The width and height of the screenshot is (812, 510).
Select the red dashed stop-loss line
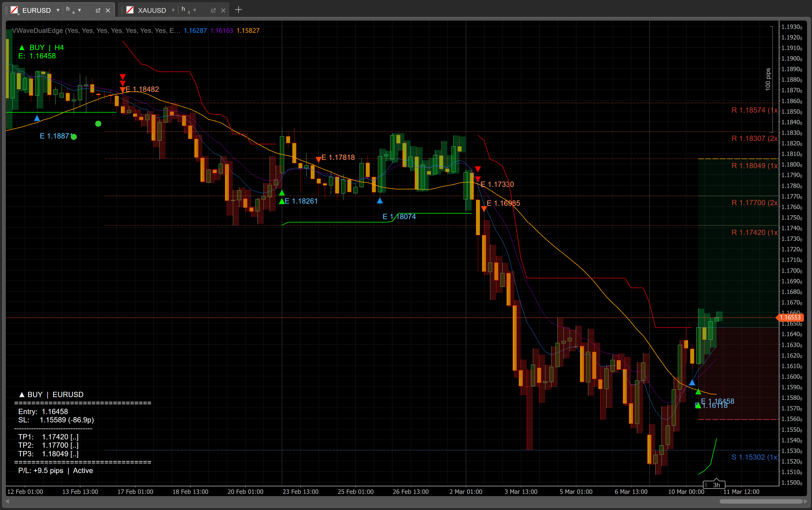738,419
